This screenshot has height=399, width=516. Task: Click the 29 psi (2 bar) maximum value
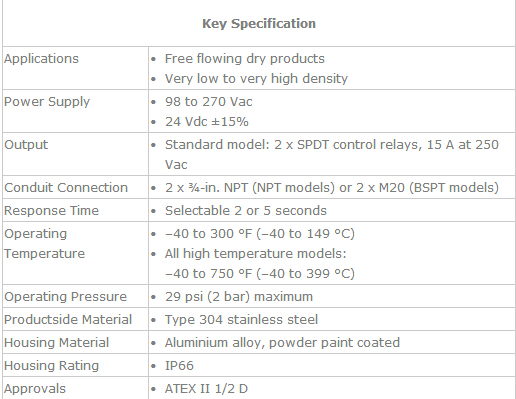tap(239, 297)
